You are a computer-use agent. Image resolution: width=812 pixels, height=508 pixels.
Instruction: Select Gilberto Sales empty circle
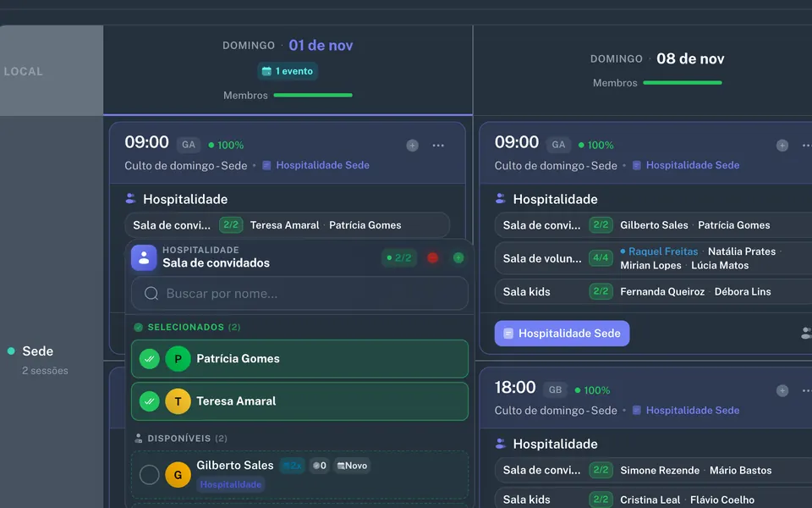pos(149,475)
